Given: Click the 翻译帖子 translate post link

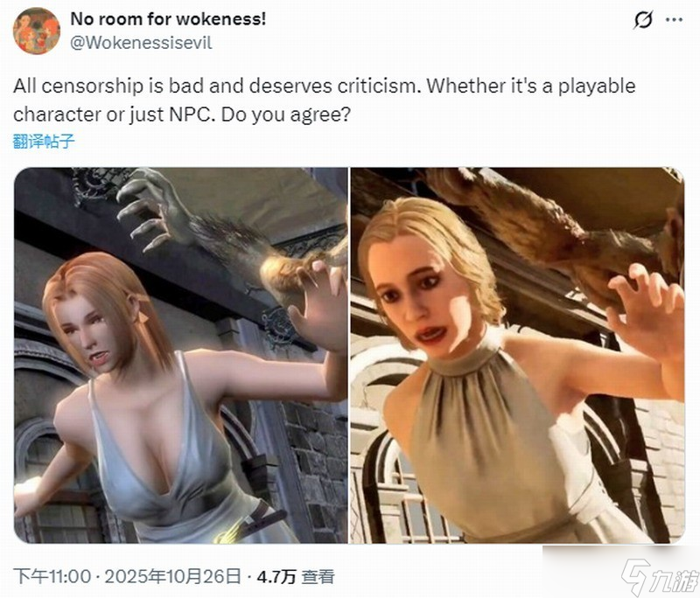Looking at the screenshot, I should (44, 142).
